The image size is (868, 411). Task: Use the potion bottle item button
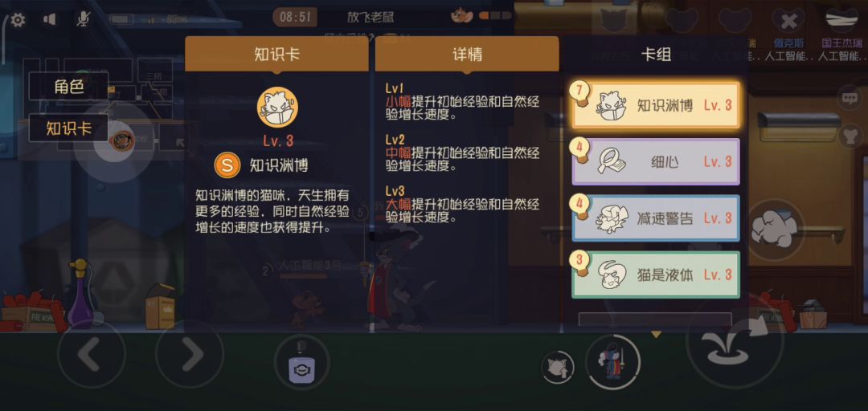tap(301, 363)
